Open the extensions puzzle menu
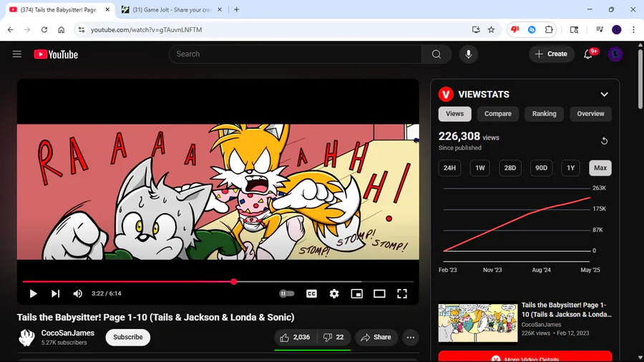The image size is (644, 362). (x=549, y=29)
